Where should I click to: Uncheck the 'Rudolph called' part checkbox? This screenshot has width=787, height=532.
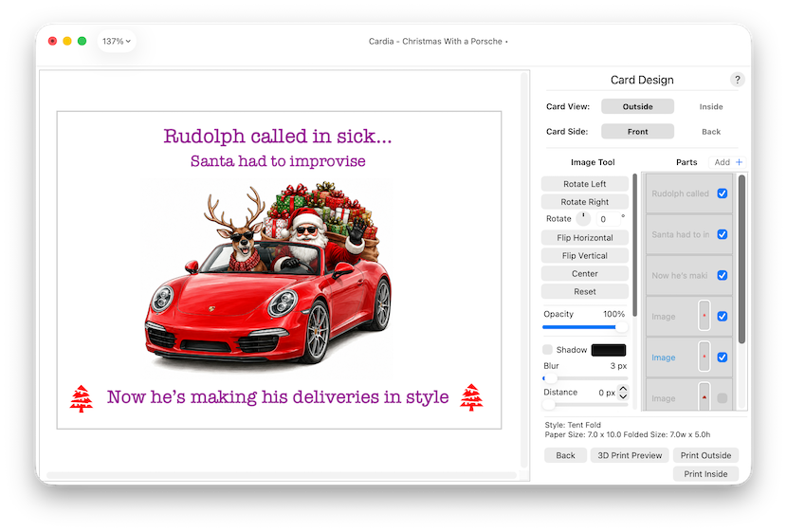click(x=723, y=193)
